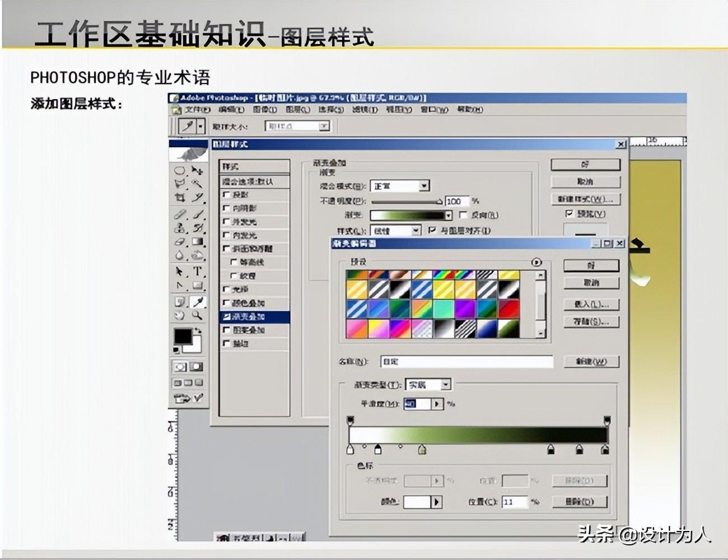Enable the 外发光 (Outer Glow) checkbox
This screenshot has width=728, height=560.
coord(227,222)
